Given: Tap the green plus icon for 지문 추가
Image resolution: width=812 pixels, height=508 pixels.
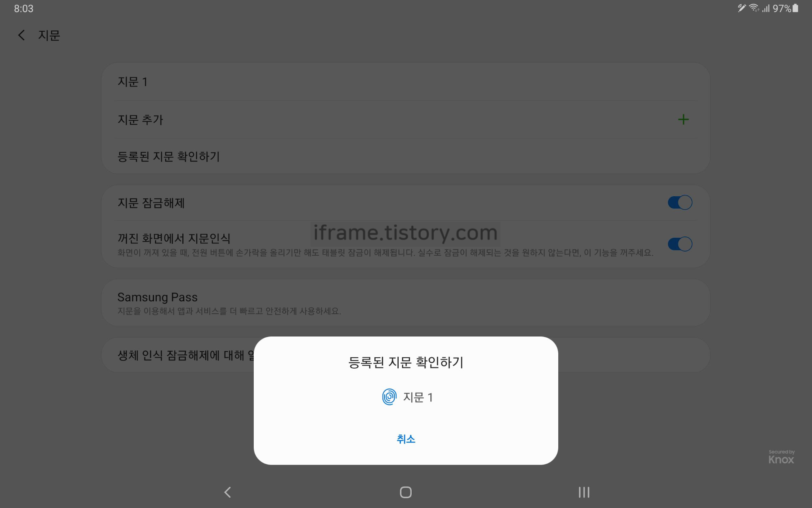Looking at the screenshot, I should tap(683, 119).
